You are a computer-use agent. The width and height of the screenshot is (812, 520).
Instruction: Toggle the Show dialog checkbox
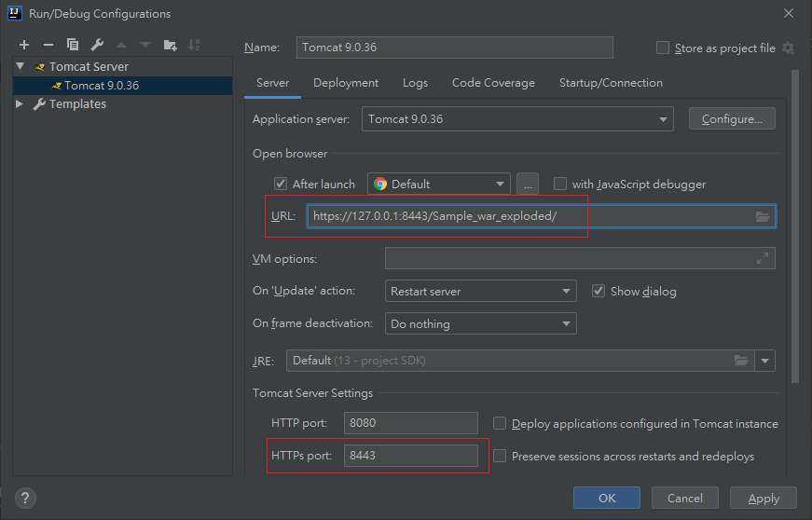599,291
